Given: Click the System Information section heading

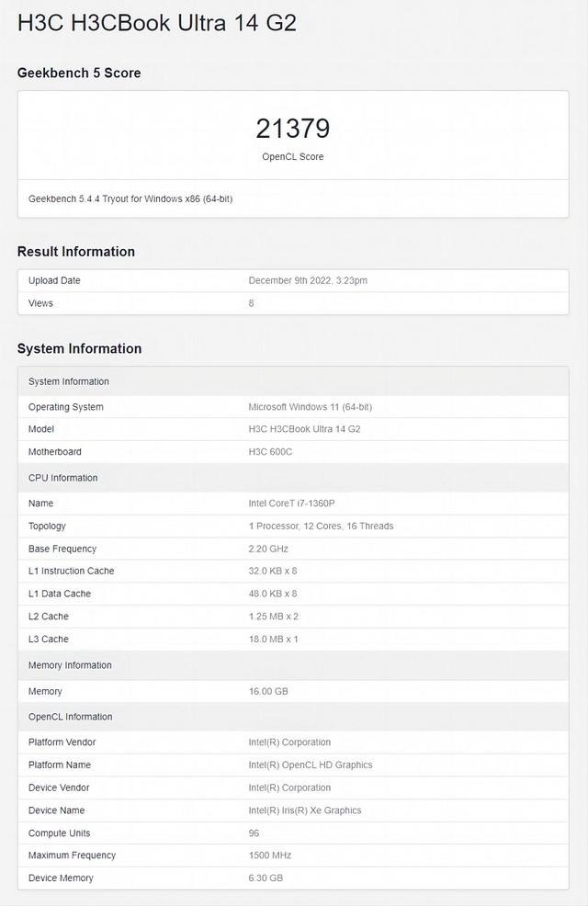Looking at the screenshot, I should pos(79,348).
